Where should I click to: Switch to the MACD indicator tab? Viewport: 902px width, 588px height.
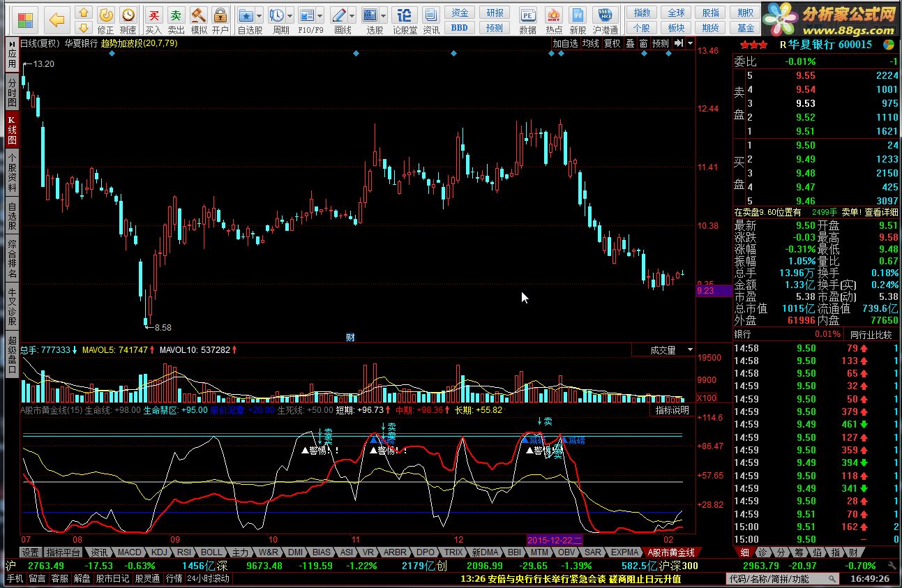point(130,552)
